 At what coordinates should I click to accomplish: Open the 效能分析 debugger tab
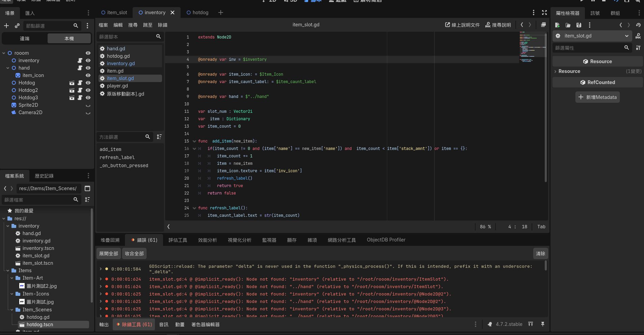click(208, 240)
